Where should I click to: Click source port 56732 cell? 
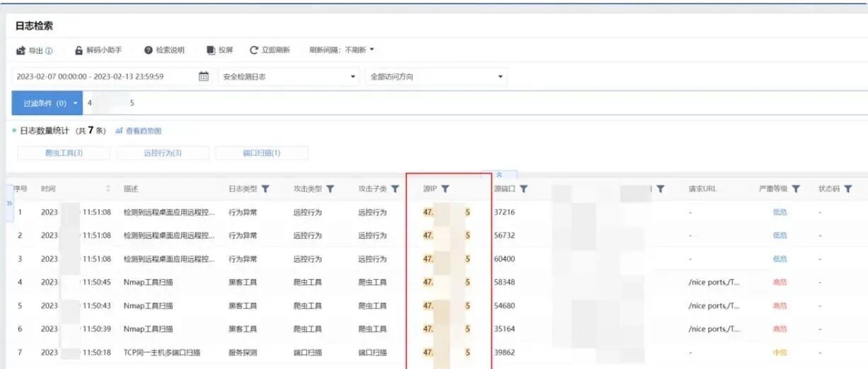pos(505,235)
